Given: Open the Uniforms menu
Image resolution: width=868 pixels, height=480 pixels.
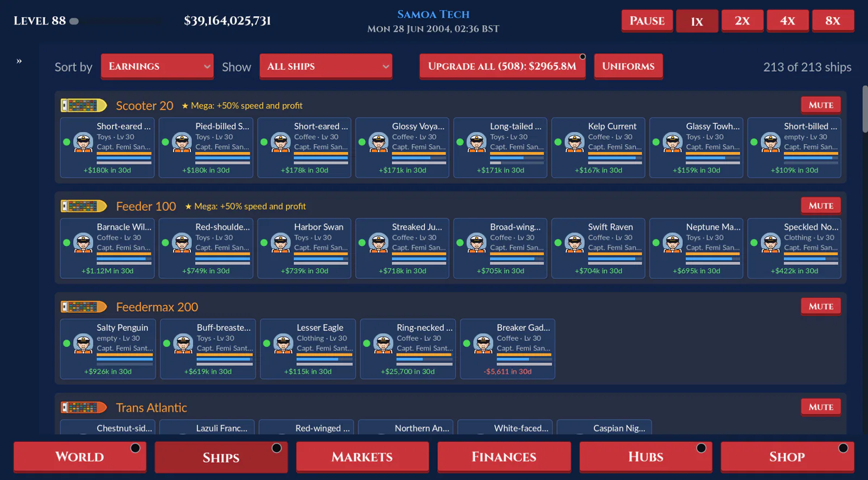Looking at the screenshot, I should [628, 66].
